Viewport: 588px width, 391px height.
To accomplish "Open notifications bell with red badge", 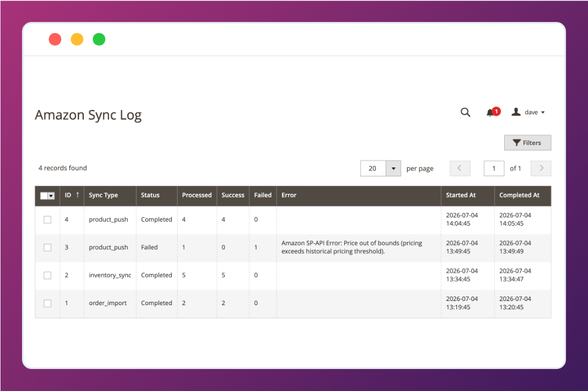I will (x=493, y=112).
